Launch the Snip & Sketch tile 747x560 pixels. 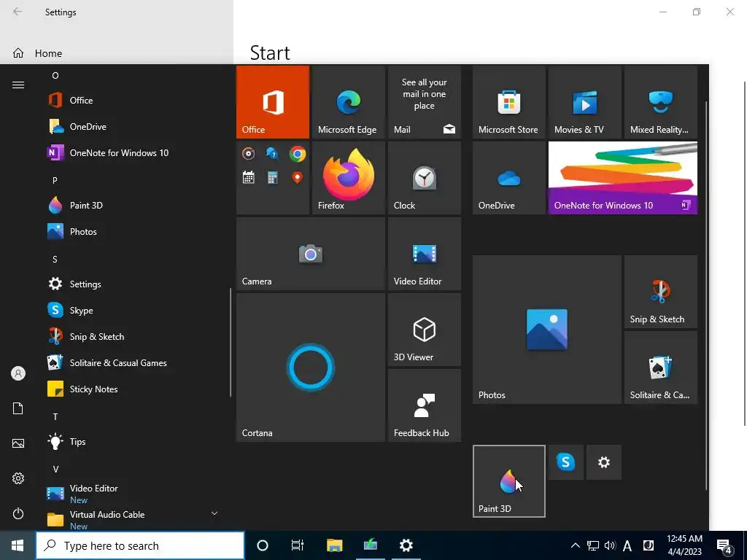[661, 292]
